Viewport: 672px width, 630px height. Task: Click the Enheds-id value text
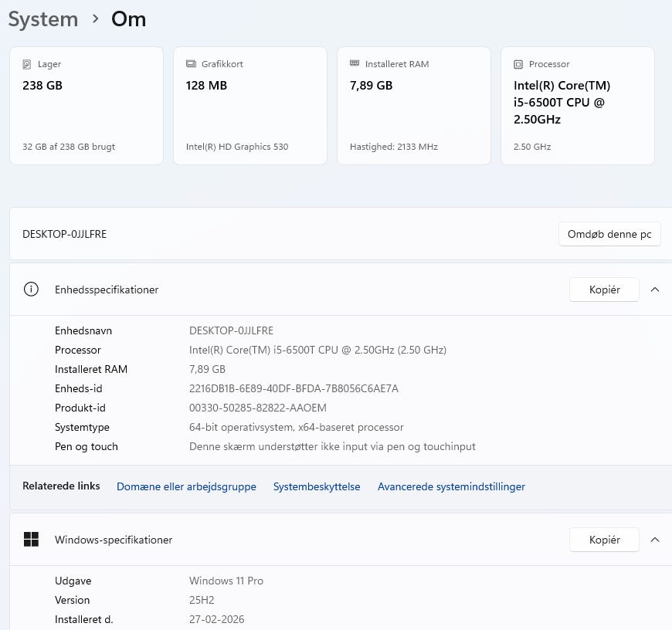click(294, 388)
